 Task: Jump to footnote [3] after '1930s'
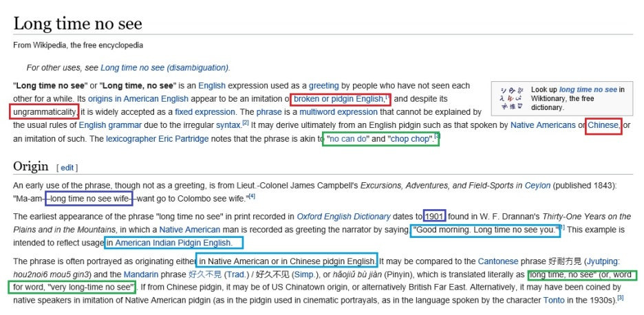(x=621, y=298)
